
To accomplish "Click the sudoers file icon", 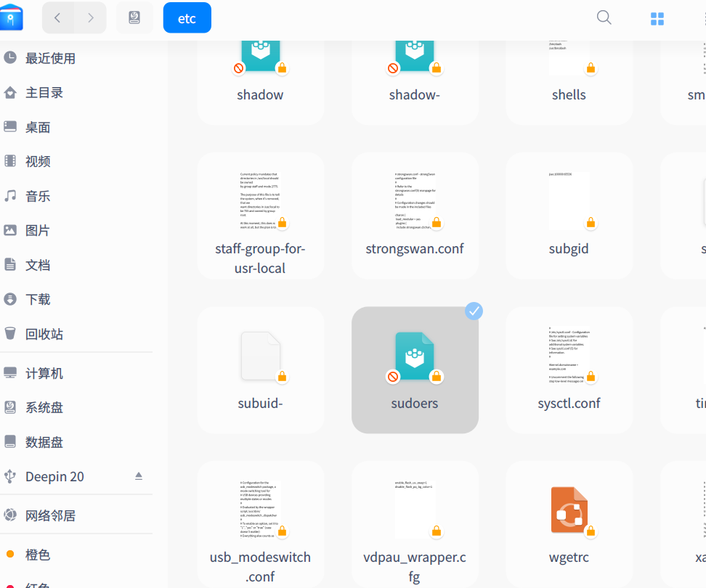I will coord(415,356).
